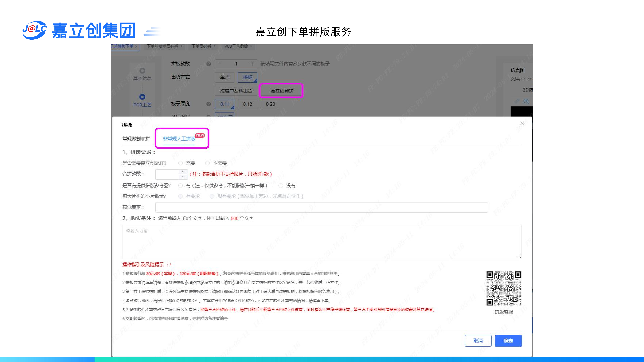Click the 取消 button
The height and width of the screenshot is (362, 644).
tap(478, 341)
